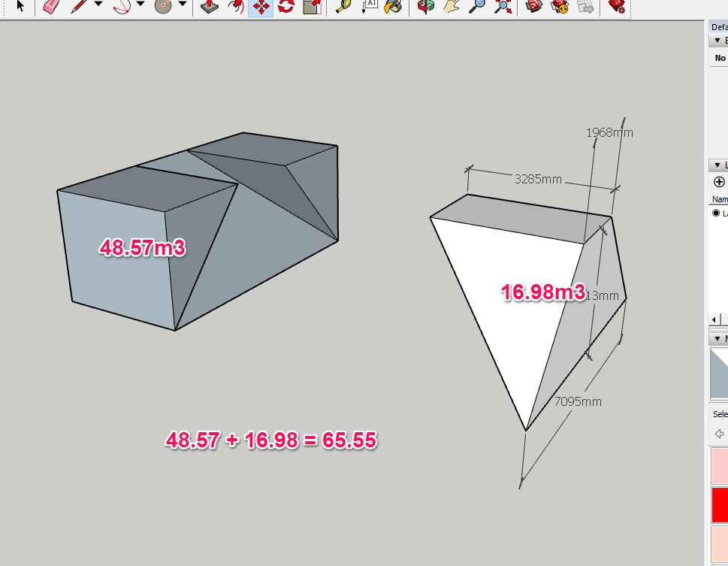Click the Zoom Extents tool

pyautogui.click(x=503, y=7)
